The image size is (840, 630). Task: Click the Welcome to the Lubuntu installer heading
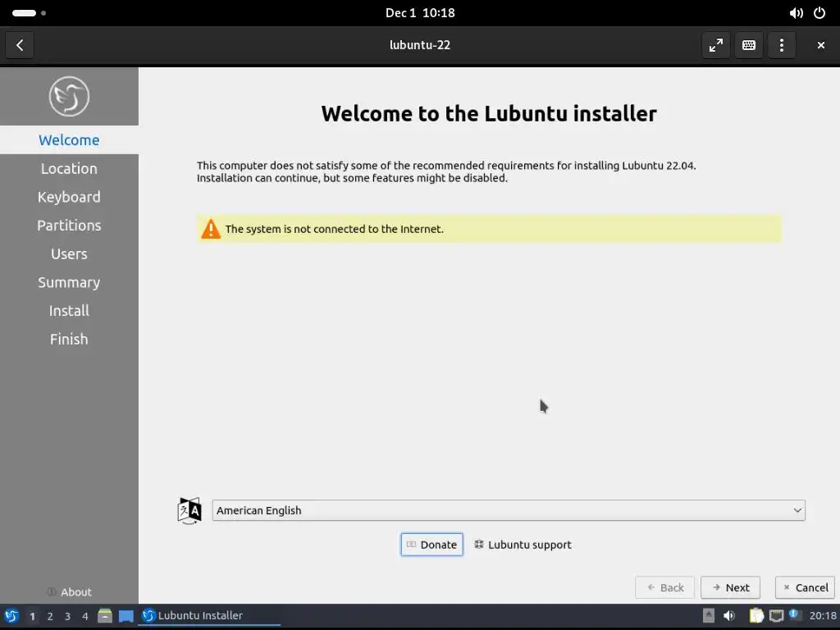(x=489, y=113)
